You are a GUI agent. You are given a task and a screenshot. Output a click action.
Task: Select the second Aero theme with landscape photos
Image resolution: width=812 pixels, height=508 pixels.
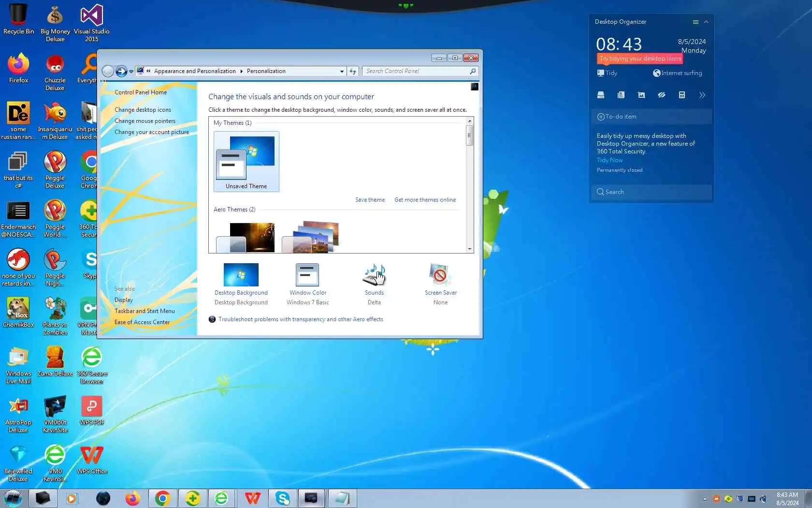click(311, 237)
